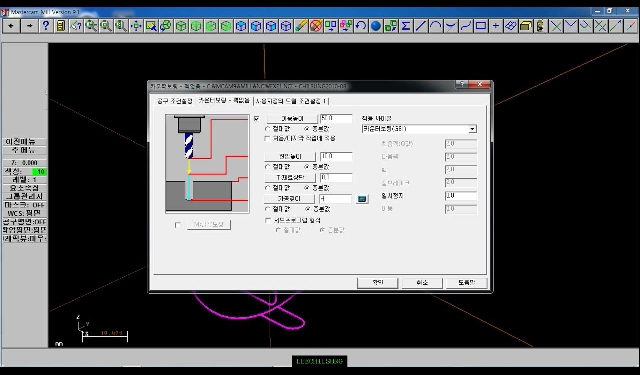Image resolution: width=640 pixels, height=375 pixels.
Task: Click the pencil toolbar icon
Action: (x=301, y=26)
